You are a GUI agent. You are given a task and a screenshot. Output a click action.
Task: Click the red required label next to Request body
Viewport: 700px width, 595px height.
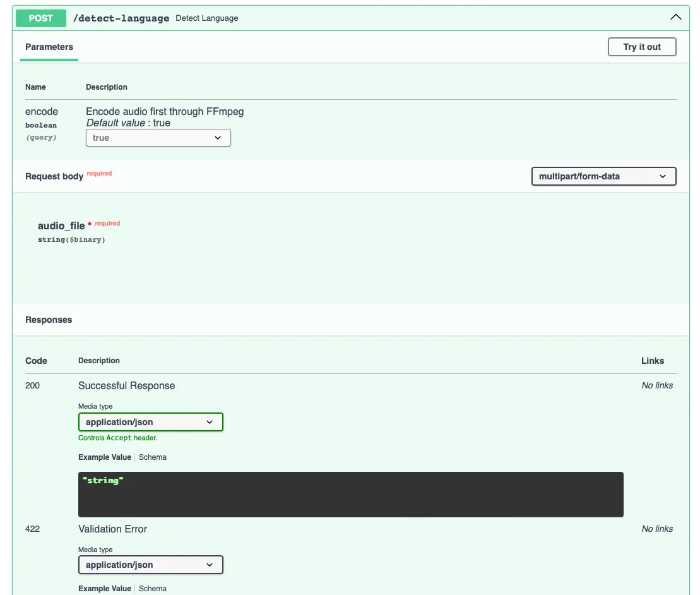(x=99, y=173)
